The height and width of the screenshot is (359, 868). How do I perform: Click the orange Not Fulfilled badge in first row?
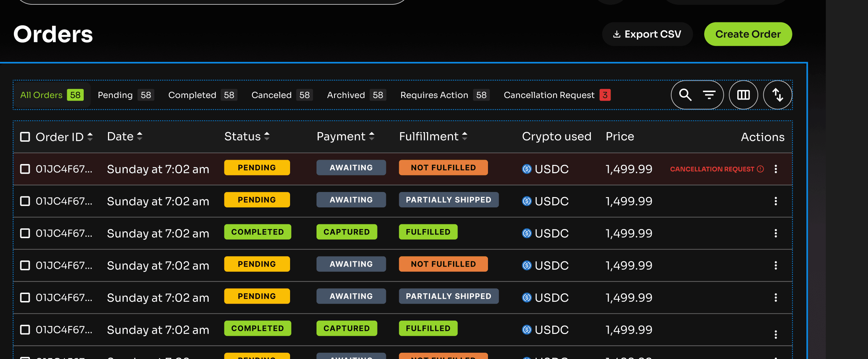[x=443, y=168]
